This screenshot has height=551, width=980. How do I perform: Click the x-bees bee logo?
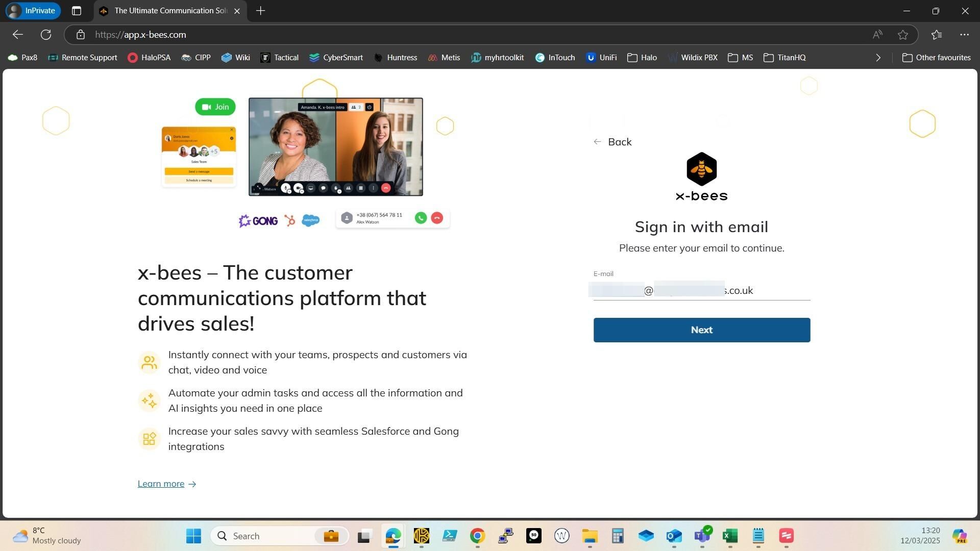click(x=701, y=169)
